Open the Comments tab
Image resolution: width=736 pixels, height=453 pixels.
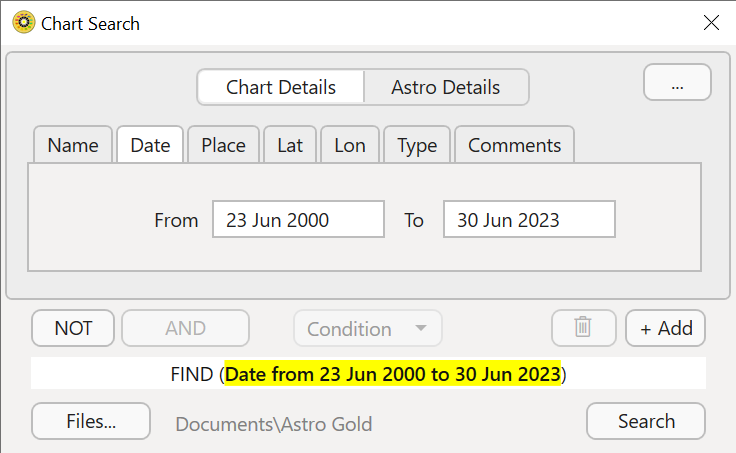(514, 145)
